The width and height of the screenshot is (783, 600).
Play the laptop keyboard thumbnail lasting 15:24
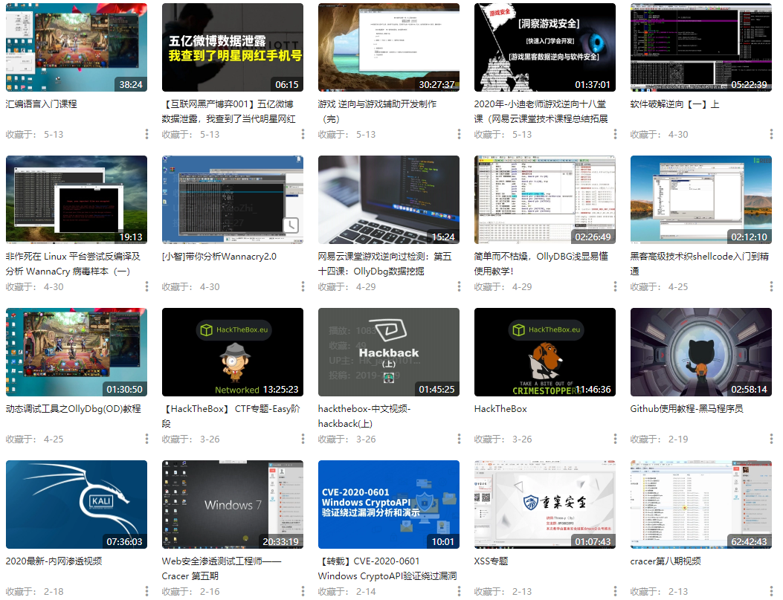(x=389, y=200)
